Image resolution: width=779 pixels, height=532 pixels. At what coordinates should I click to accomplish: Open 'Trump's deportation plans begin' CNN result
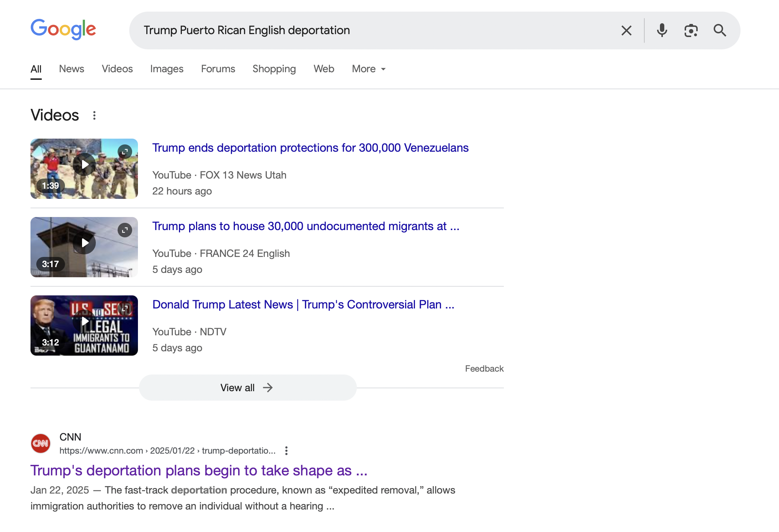[199, 470]
